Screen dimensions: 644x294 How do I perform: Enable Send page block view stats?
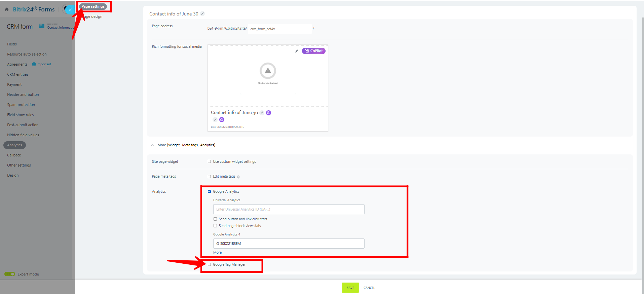pos(215,226)
